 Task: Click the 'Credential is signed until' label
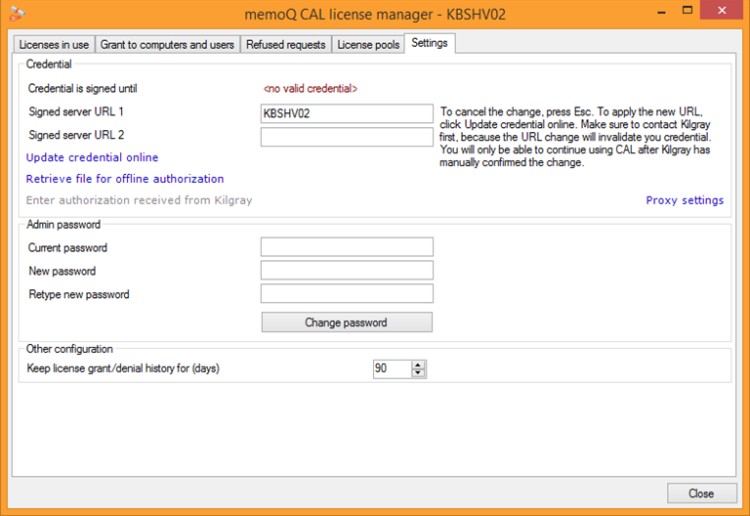point(83,88)
